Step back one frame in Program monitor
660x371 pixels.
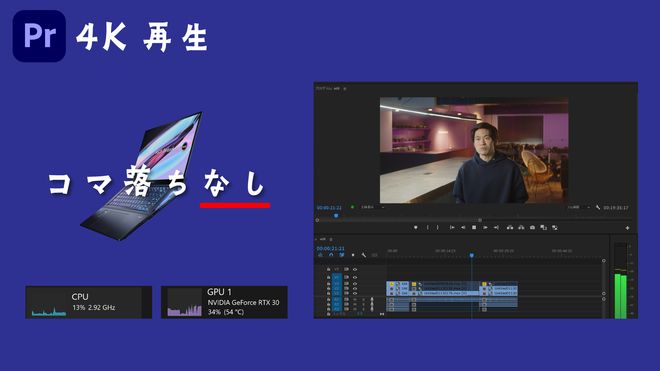(463, 227)
